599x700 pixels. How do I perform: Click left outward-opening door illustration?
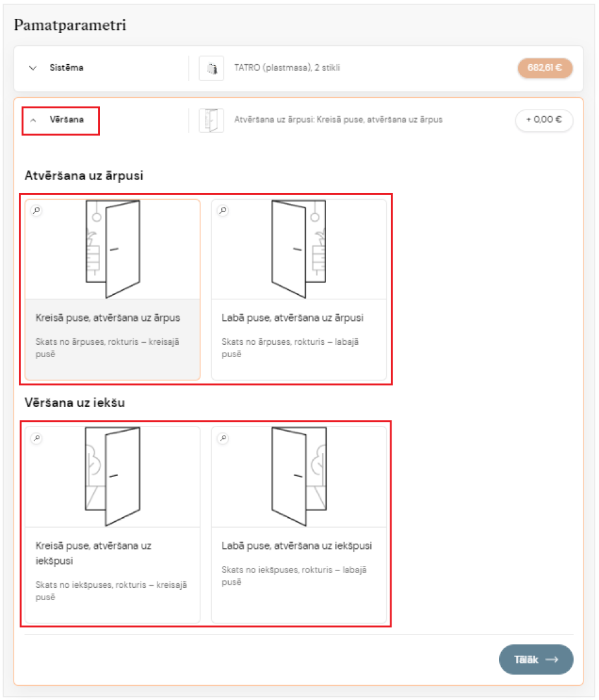(x=113, y=249)
